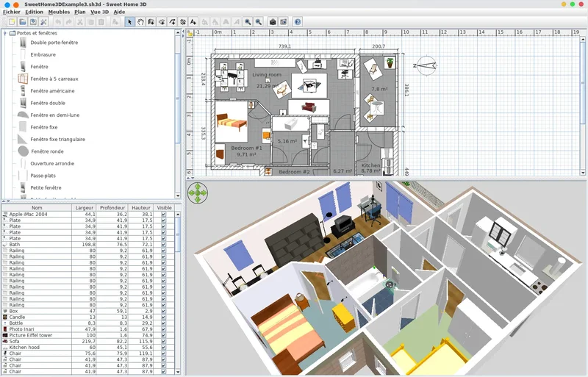Click the Visible column header
Image resolution: width=588 pixels, height=377 pixels.
pyautogui.click(x=164, y=208)
